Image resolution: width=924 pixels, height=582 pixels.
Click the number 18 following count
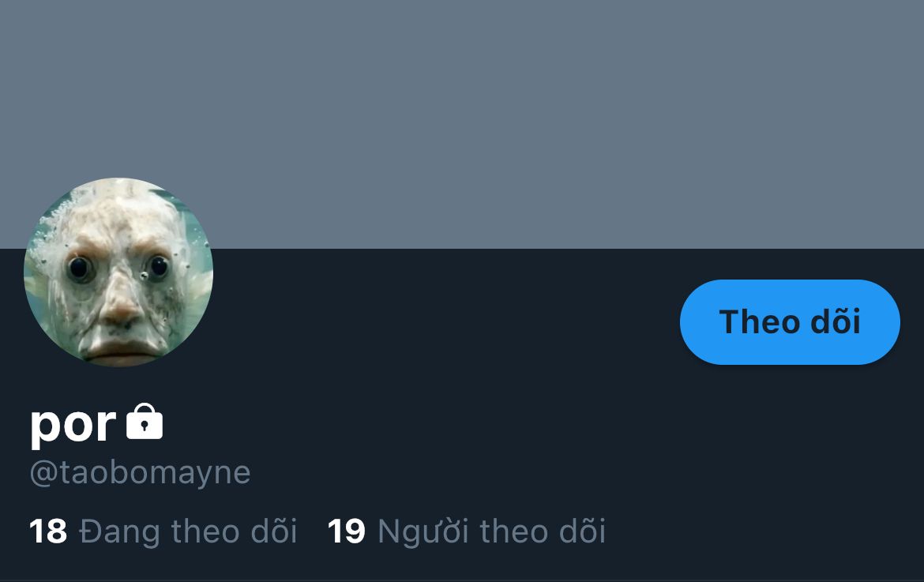point(47,531)
